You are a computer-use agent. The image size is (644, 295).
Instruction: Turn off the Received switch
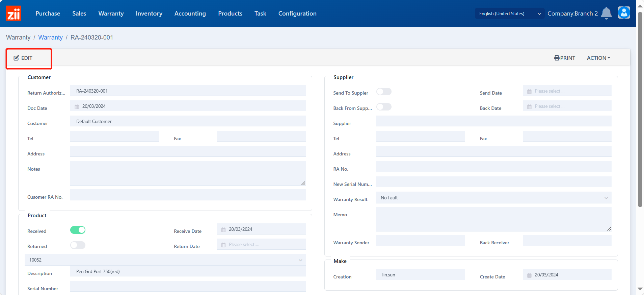(78, 230)
